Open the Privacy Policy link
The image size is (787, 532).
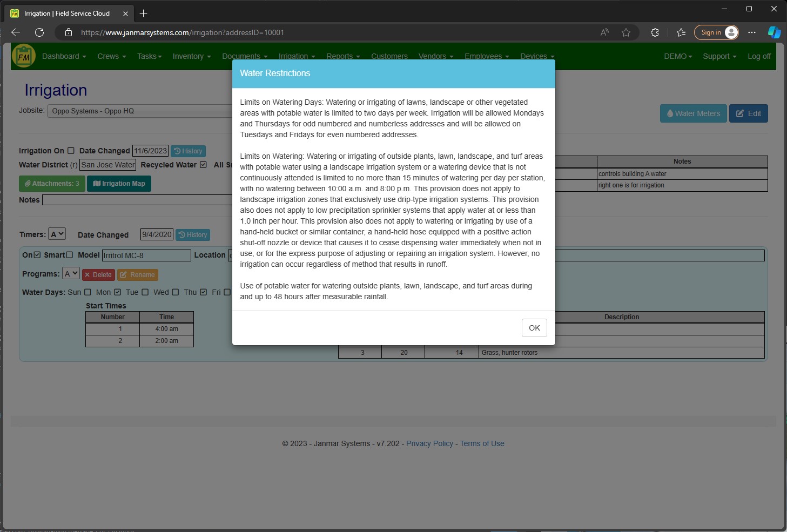(x=429, y=443)
